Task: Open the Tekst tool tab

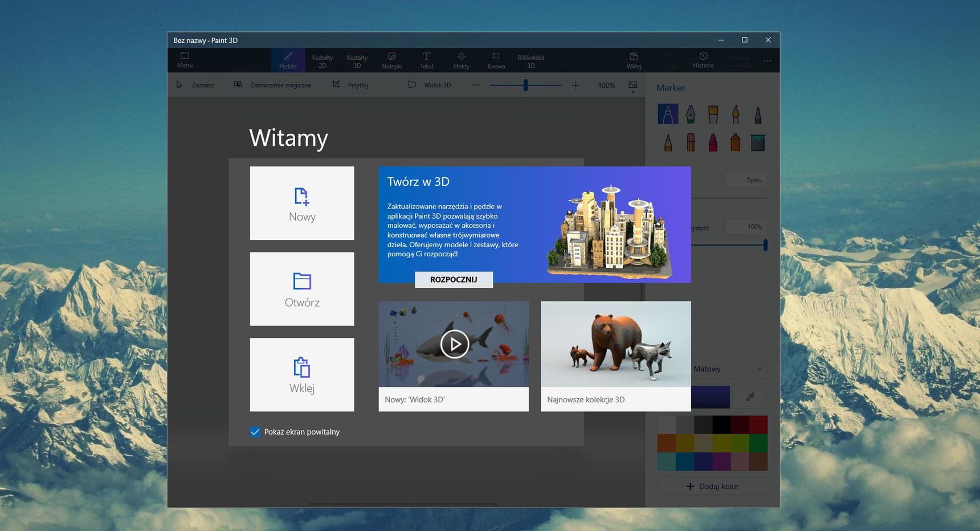Action: [x=427, y=60]
